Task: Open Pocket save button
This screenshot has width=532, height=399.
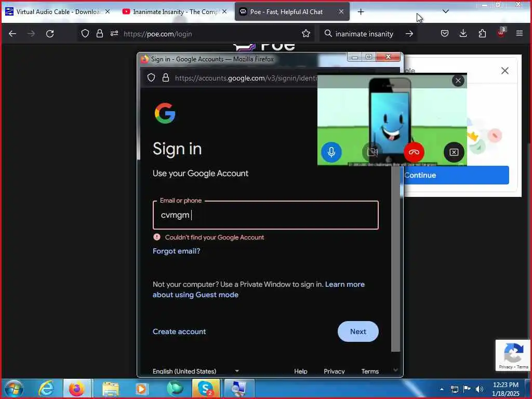Action: click(x=445, y=33)
